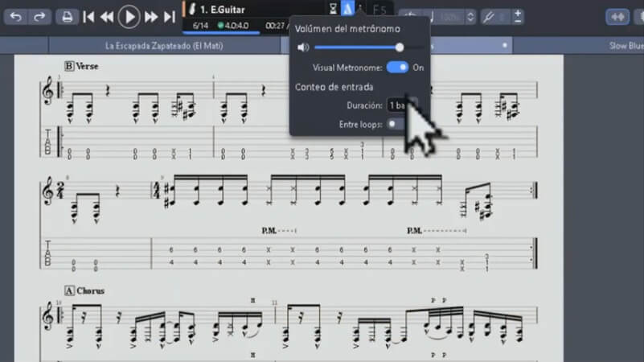Click the first P.M. palm mute marking

[x=269, y=231]
